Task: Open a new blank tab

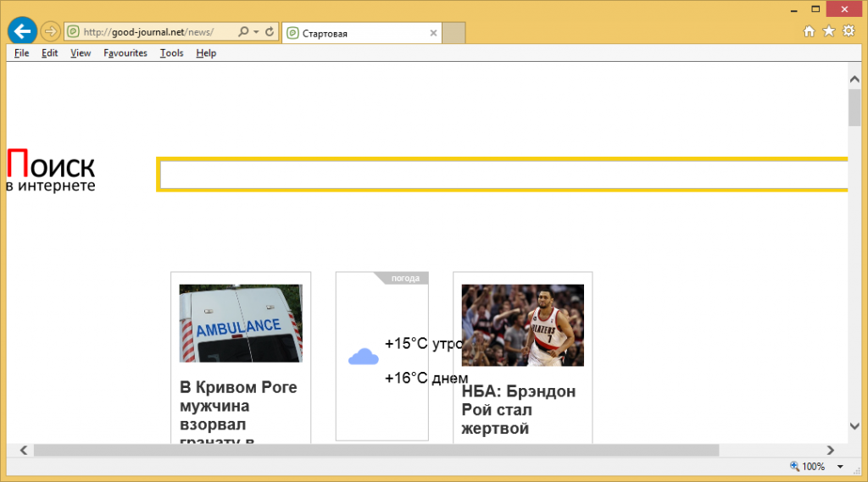Action: (x=454, y=33)
